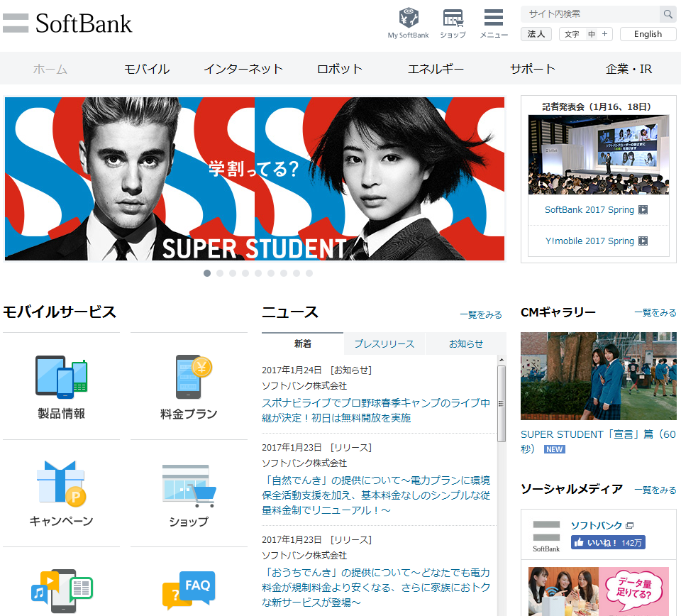Open 製品情報 text label
The image size is (681, 616).
[61, 414]
